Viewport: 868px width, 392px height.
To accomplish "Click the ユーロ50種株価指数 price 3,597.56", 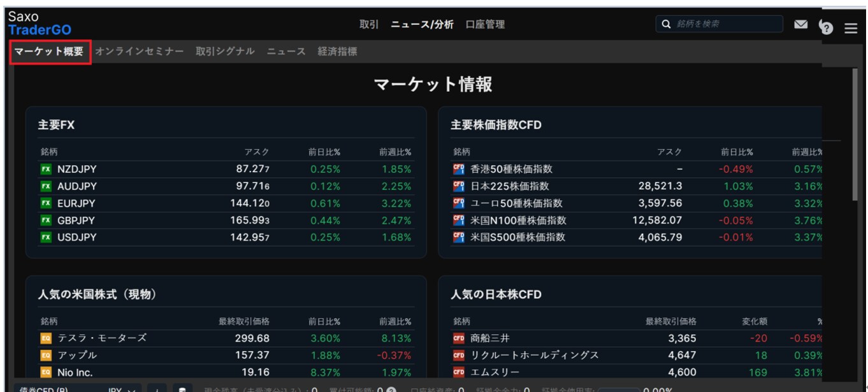I will tap(660, 203).
